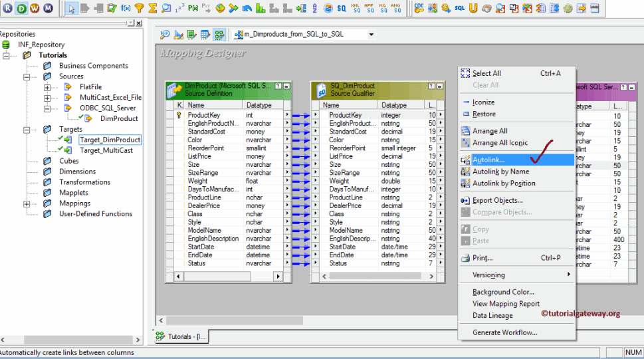The image size is (644, 359).
Task: Select Target_DimProduct in the tree
Action: click(110, 140)
